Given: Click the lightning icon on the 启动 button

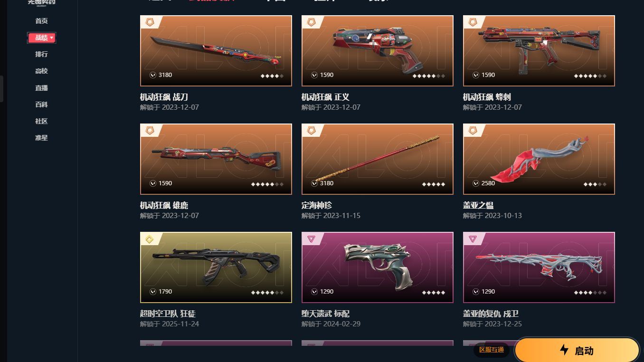Looking at the screenshot, I should (564, 350).
